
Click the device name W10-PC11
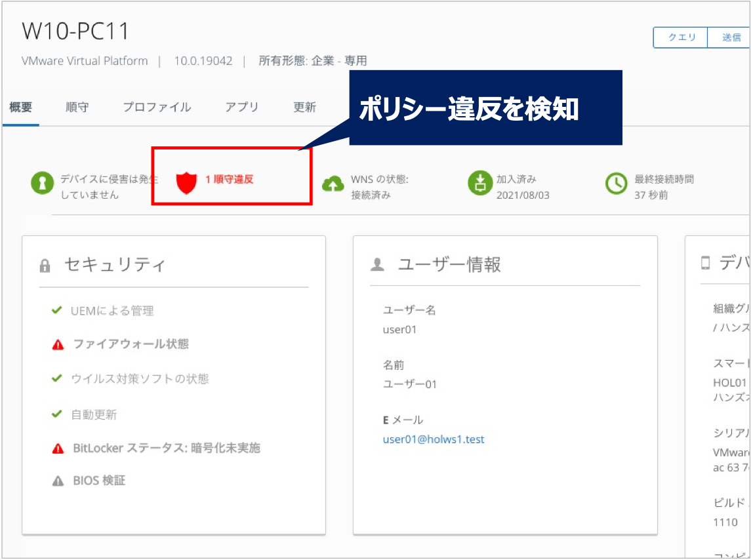coord(75,31)
